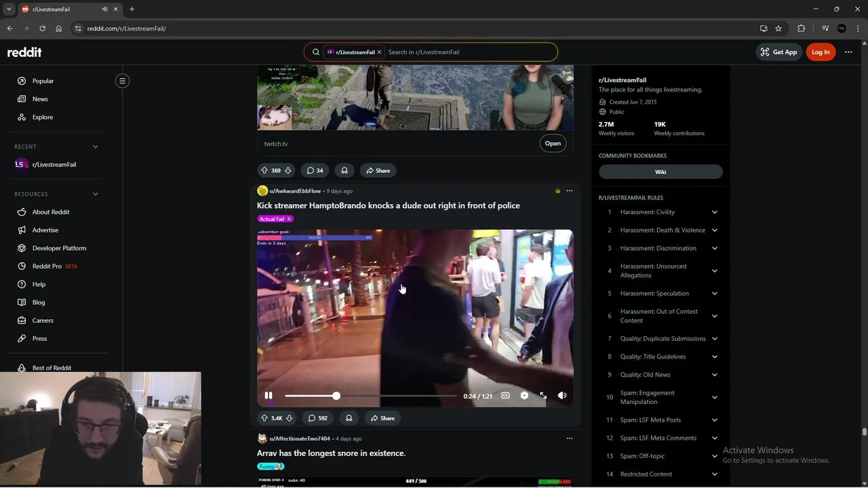This screenshot has height=488, width=868.
Task: Reload the page in Chrome
Action: [42, 28]
